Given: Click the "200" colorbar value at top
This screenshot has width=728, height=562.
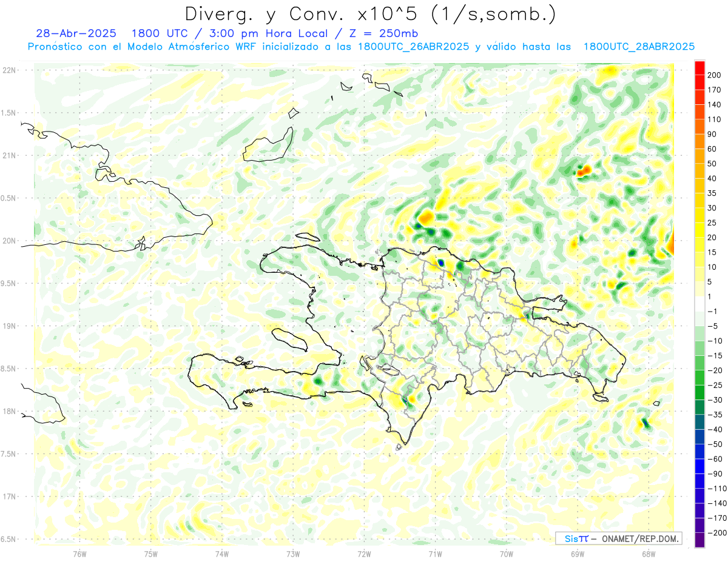Looking at the screenshot, I should [714, 75].
